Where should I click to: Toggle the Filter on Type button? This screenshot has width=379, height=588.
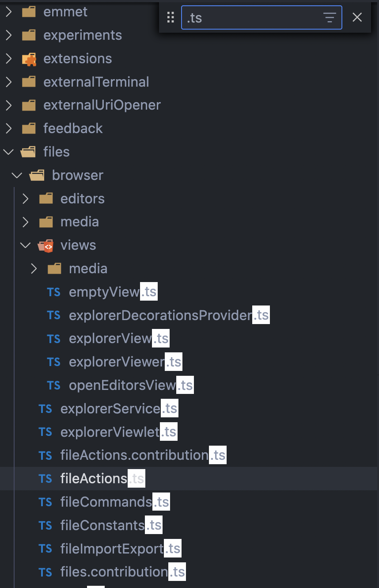[x=330, y=17]
